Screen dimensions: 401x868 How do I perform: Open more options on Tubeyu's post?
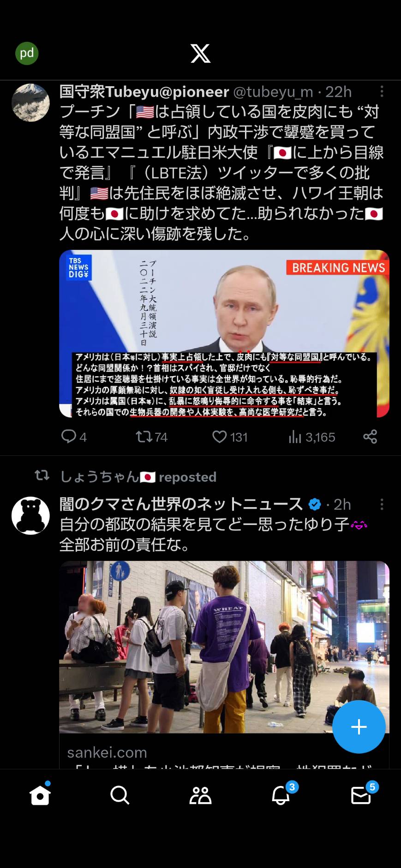click(382, 91)
